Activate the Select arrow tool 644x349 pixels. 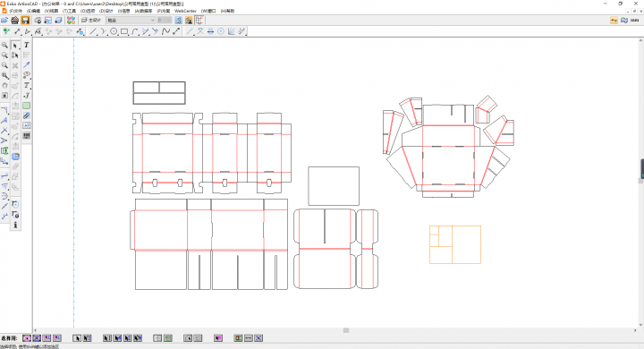click(15, 46)
